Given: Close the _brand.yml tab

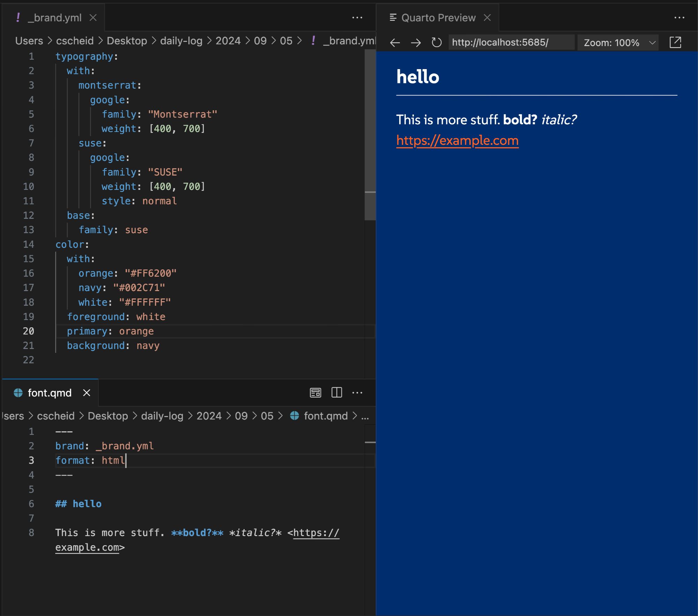Looking at the screenshot, I should pyautogui.click(x=93, y=17).
